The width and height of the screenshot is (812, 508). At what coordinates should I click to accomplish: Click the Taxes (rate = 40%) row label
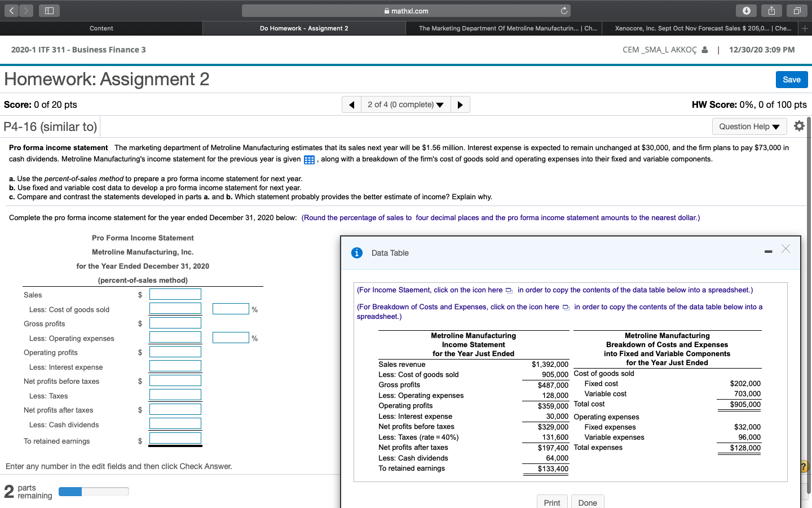coord(418,437)
